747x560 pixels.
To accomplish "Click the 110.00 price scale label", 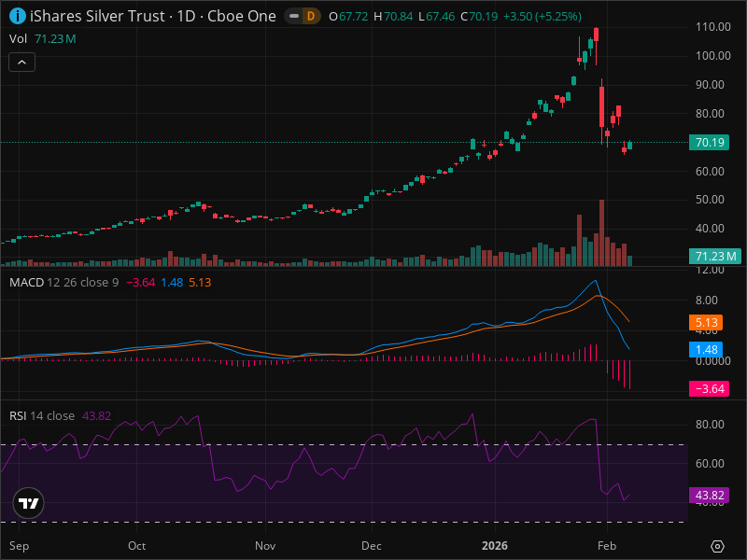I will [712, 27].
